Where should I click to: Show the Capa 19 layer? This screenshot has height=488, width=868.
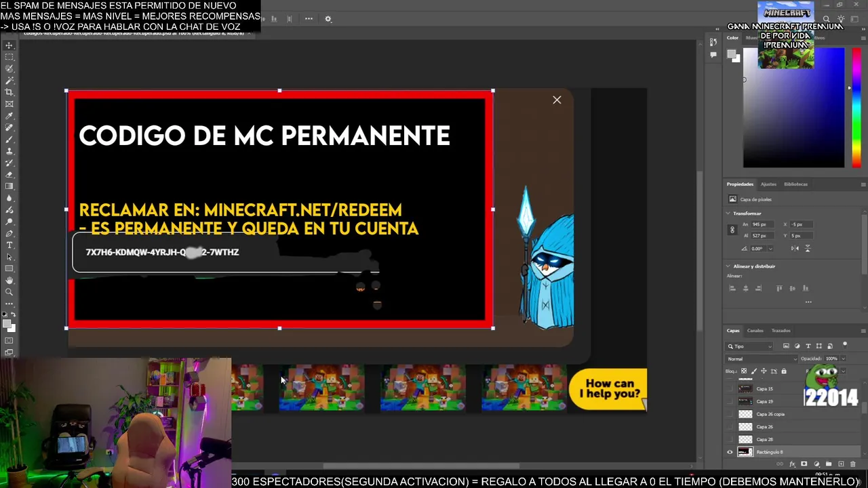coord(730,401)
